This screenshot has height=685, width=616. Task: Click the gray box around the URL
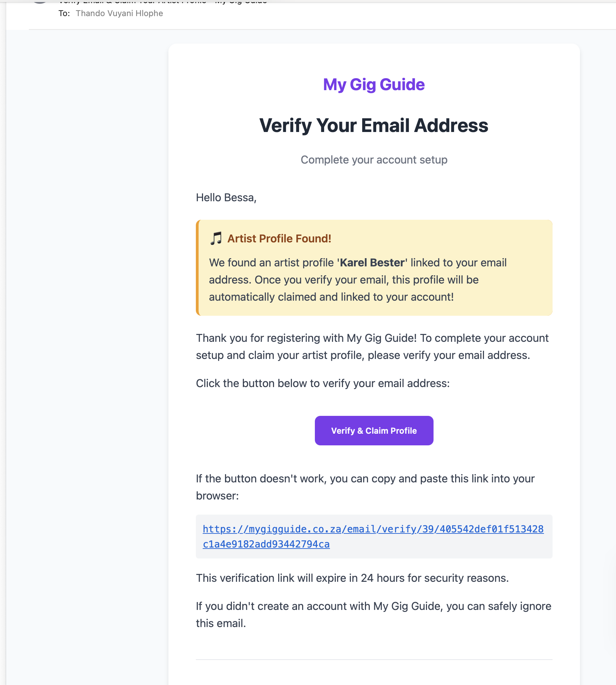(374, 537)
